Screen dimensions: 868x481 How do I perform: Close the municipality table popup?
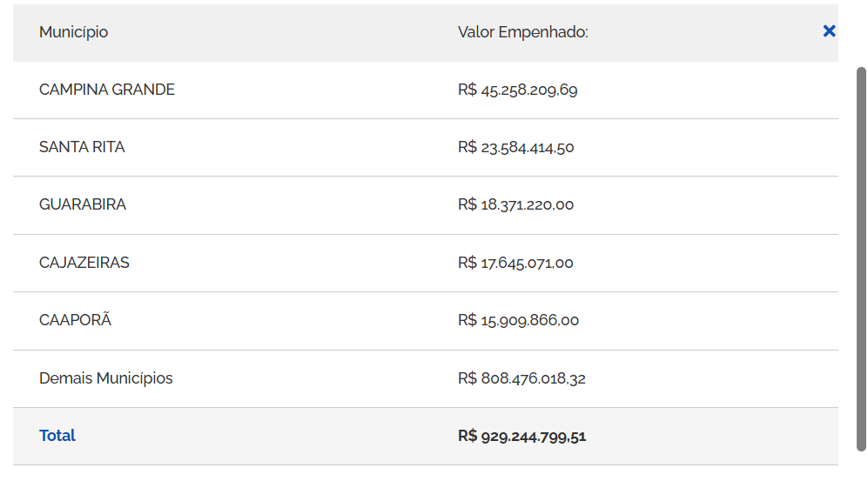point(829,31)
